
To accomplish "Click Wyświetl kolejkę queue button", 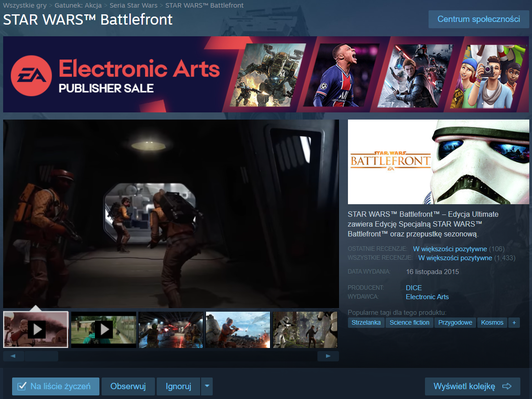I will (472, 386).
